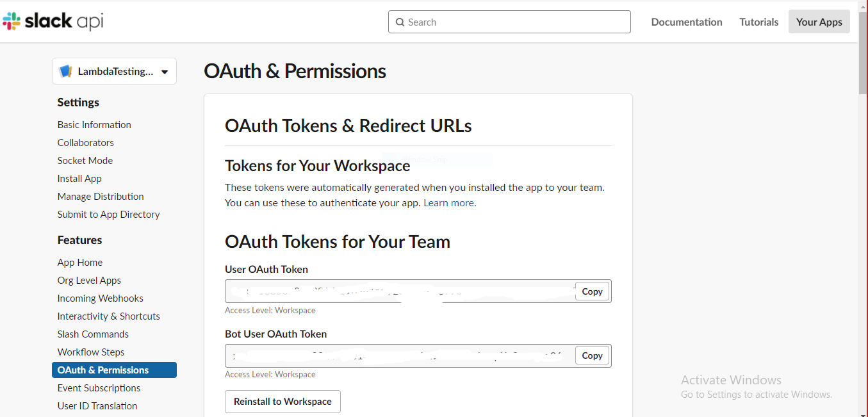
Task: Open Collaborators settings
Action: pyautogui.click(x=86, y=143)
